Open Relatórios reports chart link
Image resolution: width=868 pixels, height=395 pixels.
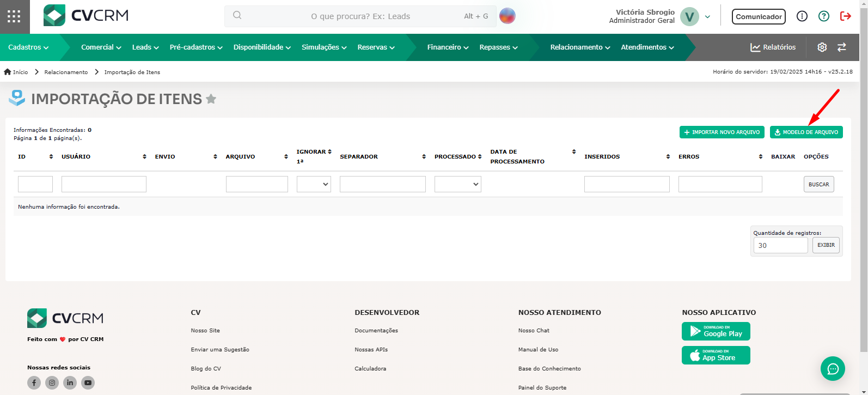pyautogui.click(x=773, y=47)
